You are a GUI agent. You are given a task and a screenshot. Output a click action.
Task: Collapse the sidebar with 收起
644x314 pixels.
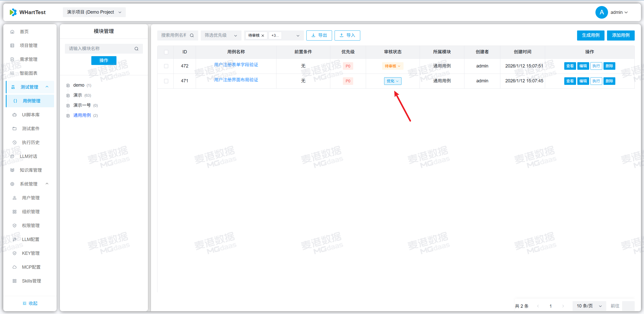tap(30, 303)
